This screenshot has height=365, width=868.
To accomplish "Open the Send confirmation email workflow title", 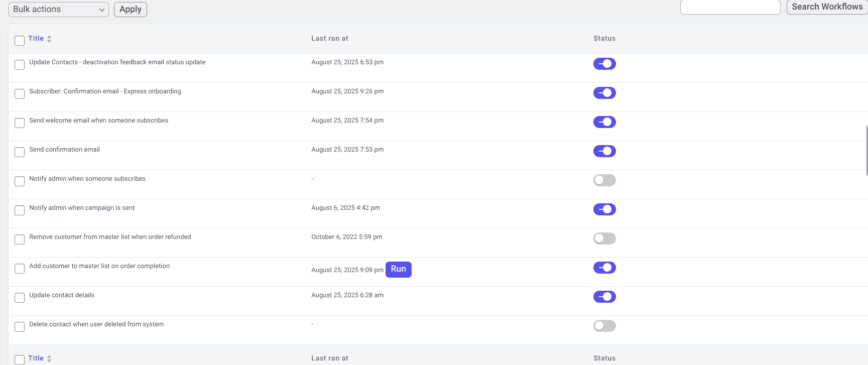I will 64,150.
